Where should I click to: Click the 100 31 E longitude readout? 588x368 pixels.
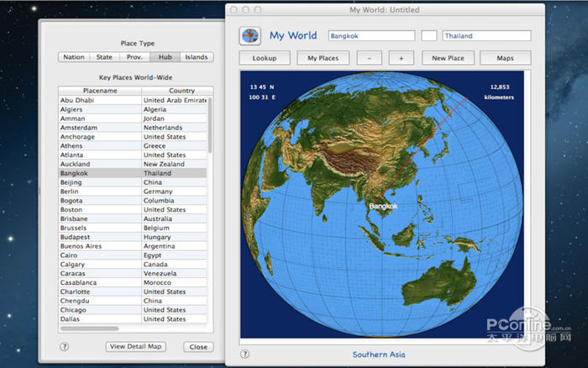pyautogui.click(x=262, y=97)
